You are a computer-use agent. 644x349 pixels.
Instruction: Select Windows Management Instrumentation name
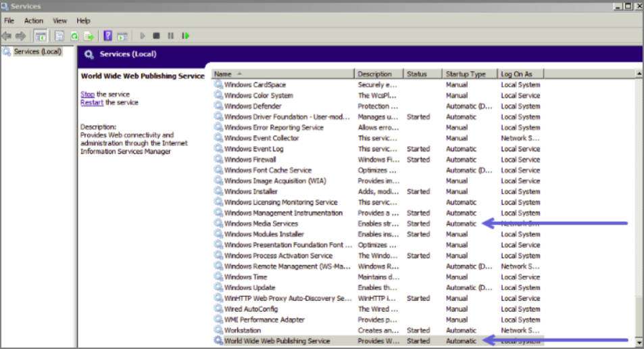283,213
